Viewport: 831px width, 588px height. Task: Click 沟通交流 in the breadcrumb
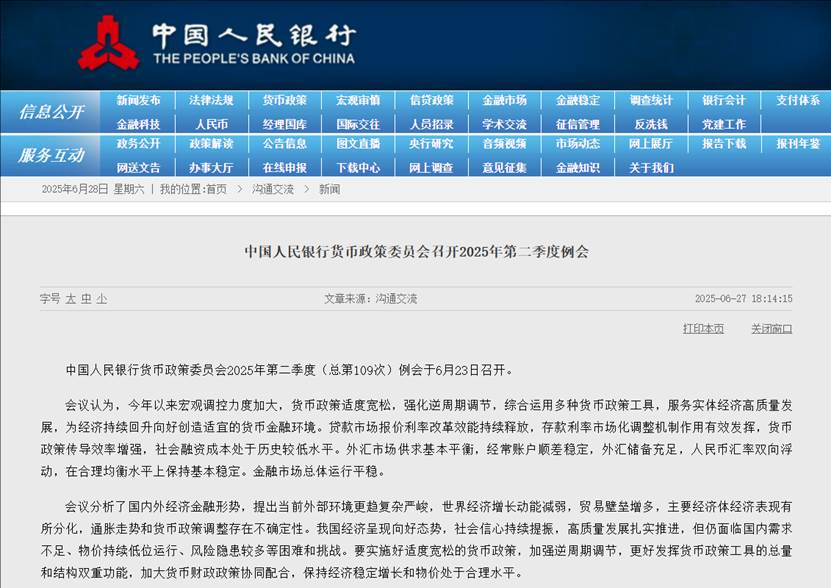pyautogui.click(x=273, y=189)
